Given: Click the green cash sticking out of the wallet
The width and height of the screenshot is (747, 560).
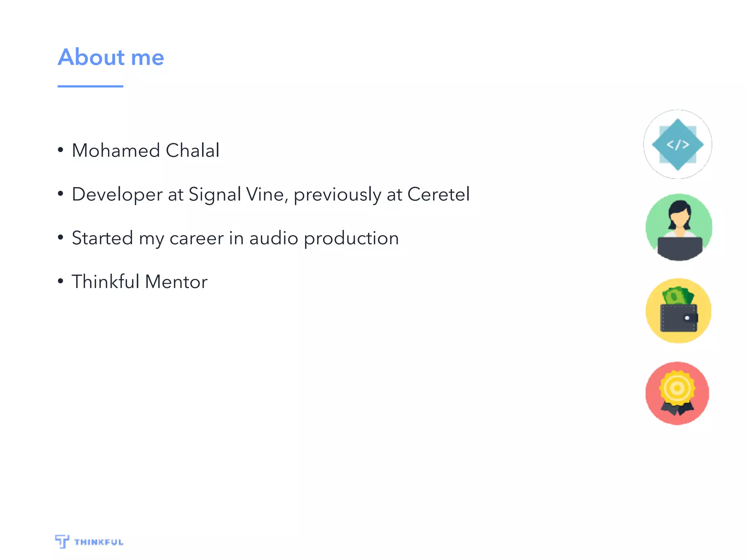Looking at the screenshot, I should click(678, 296).
